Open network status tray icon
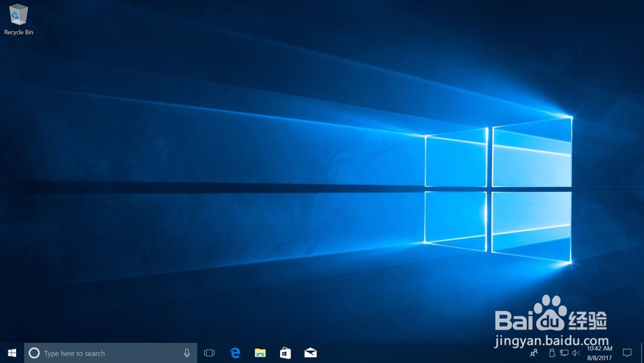The image size is (644, 363). click(x=564, y=353)
